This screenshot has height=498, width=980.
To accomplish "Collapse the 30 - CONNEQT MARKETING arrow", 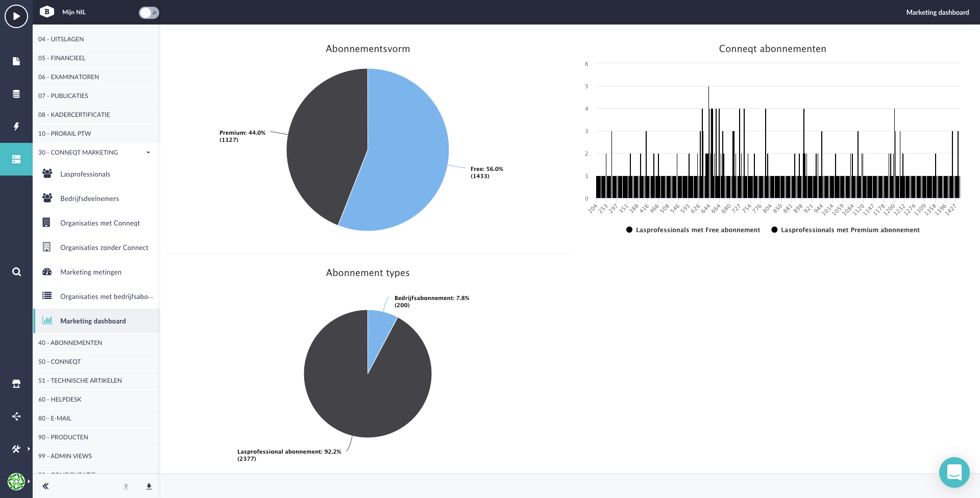I will click(148, 153).
